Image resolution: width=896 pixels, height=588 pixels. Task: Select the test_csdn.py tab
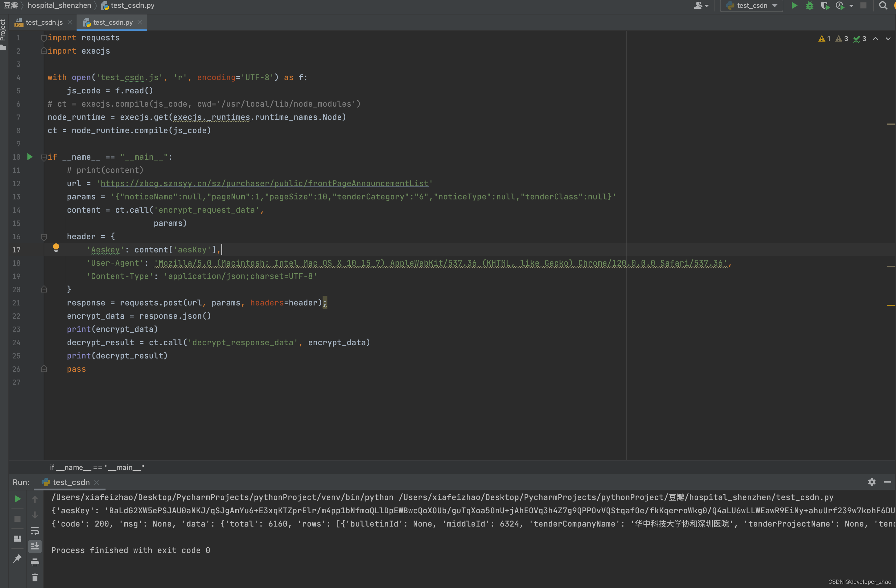113,22
